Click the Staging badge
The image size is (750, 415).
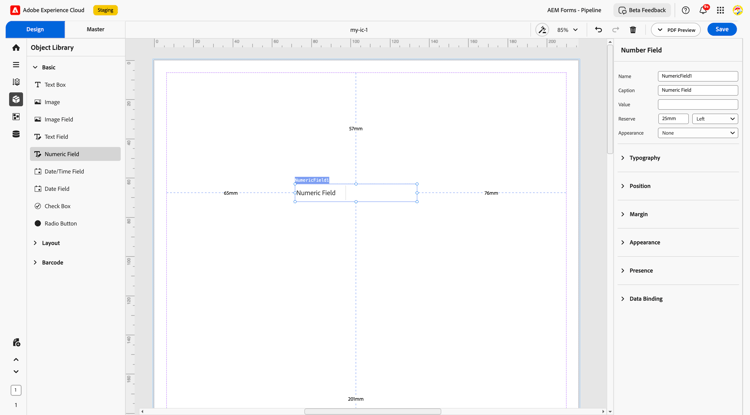pyautogui.click(x=105, y=10)
